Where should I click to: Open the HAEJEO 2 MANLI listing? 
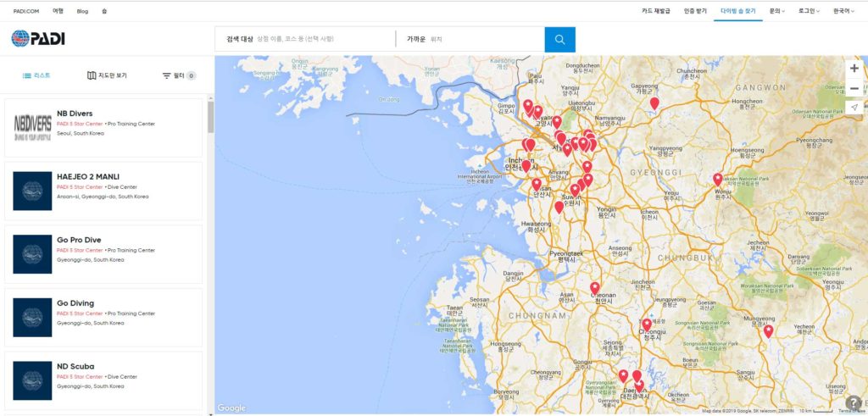pyautogui.click(x=103, y=191)
